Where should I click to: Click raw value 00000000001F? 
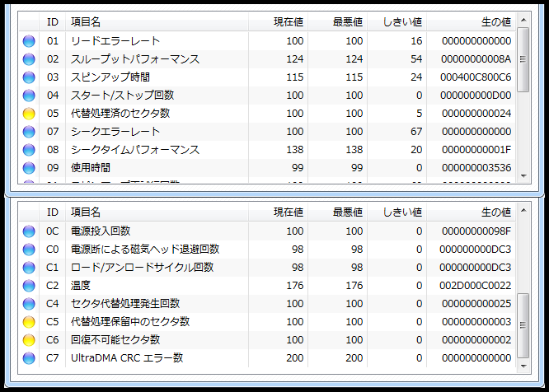pyautogui.click(x=476, y=150)
